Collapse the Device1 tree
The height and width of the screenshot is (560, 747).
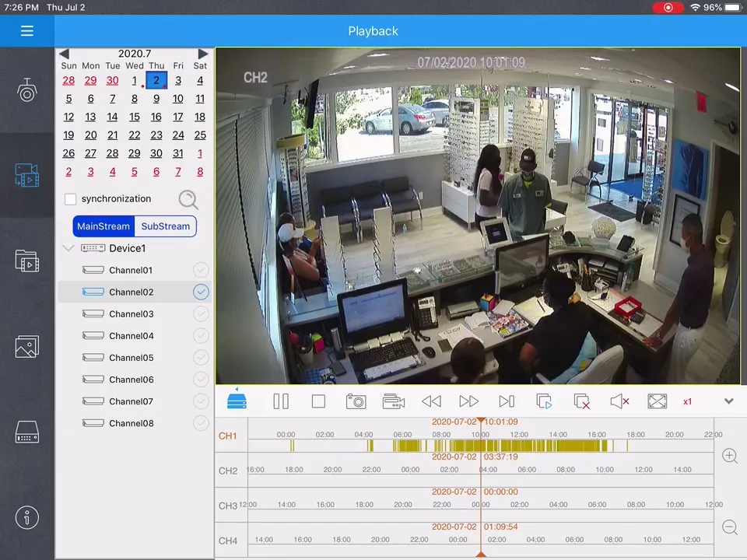coord(68,248)
